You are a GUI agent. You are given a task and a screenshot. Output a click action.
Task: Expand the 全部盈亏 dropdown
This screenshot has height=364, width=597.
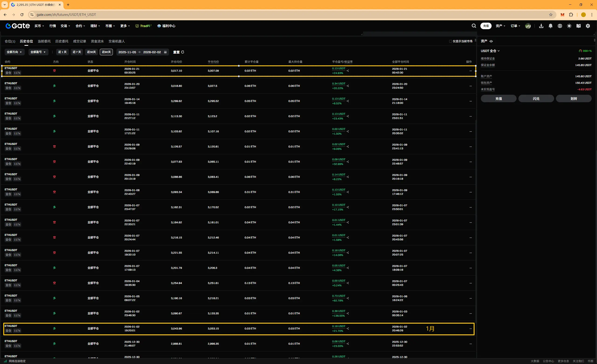38,52
